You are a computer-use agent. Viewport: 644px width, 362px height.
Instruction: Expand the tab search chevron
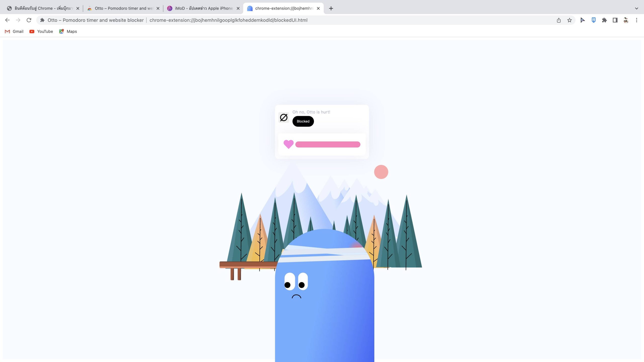(636, 8)
